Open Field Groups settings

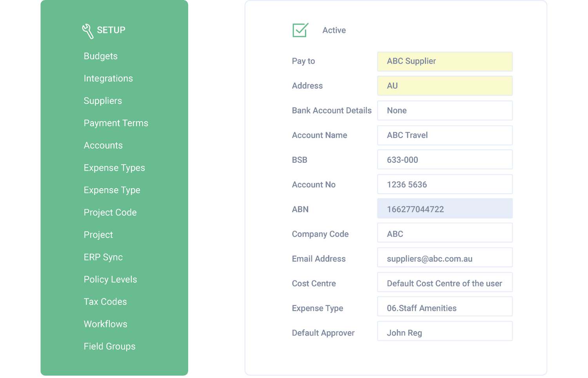(x=109, y=346)
